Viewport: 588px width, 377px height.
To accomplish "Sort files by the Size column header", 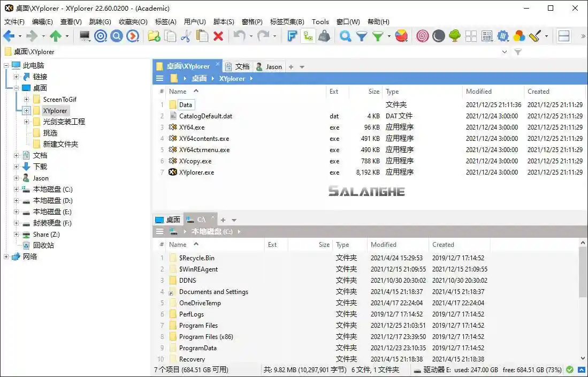I will tap(373, 91).
